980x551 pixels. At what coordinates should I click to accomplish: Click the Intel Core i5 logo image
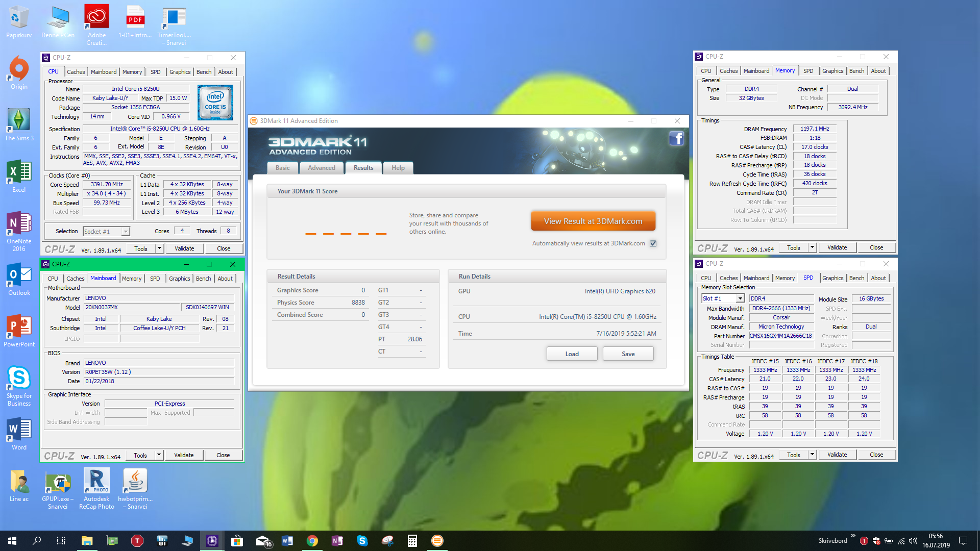(x=215, y=103)
